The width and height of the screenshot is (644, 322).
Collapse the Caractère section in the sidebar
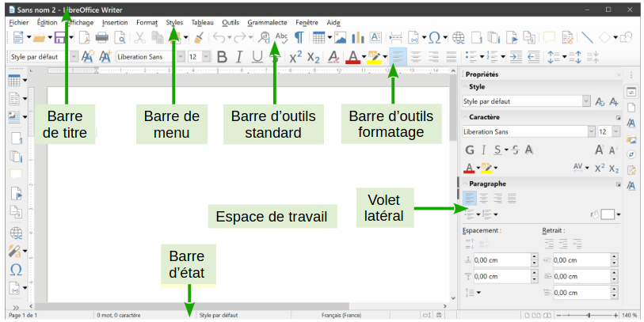coord(465,117)
